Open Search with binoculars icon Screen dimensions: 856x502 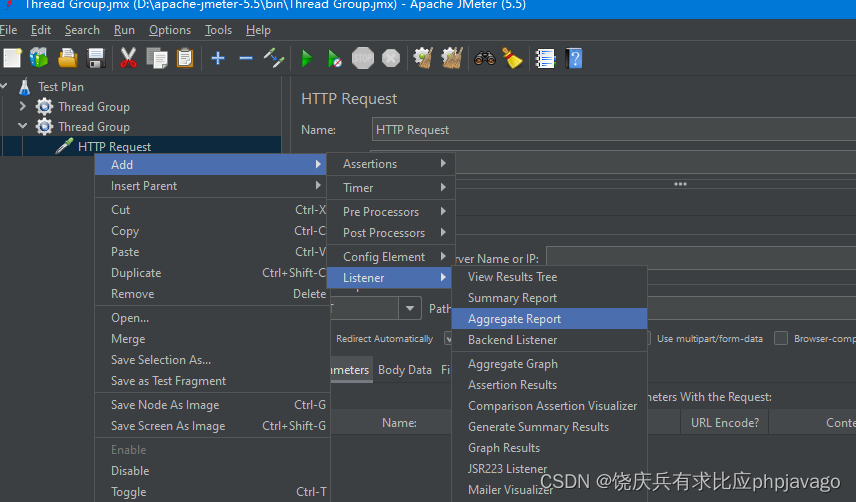[485, 58]
